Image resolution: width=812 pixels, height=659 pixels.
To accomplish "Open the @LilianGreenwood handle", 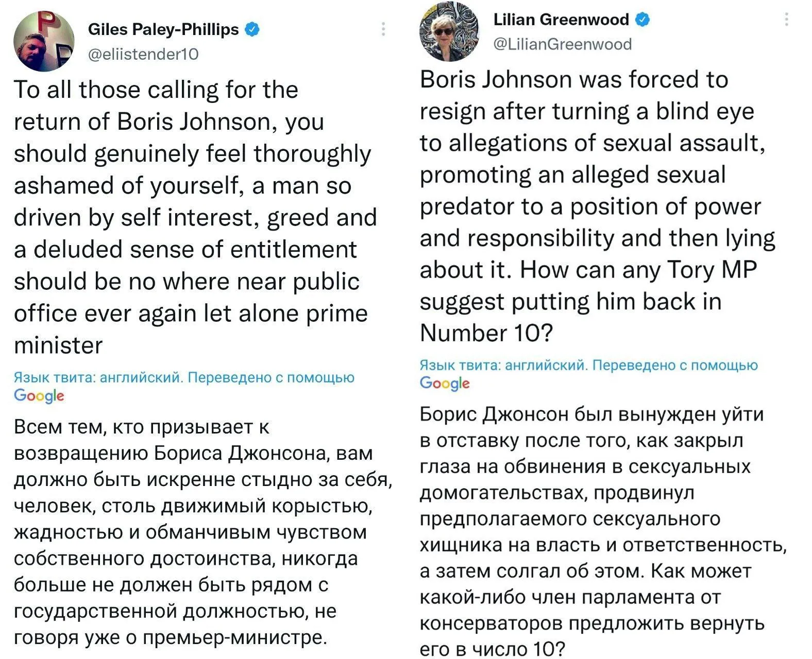I will coord(563,44).
